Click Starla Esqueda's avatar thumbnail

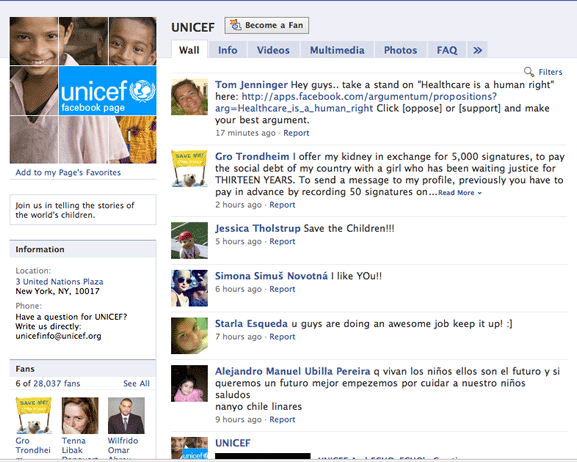pos(189,336)
